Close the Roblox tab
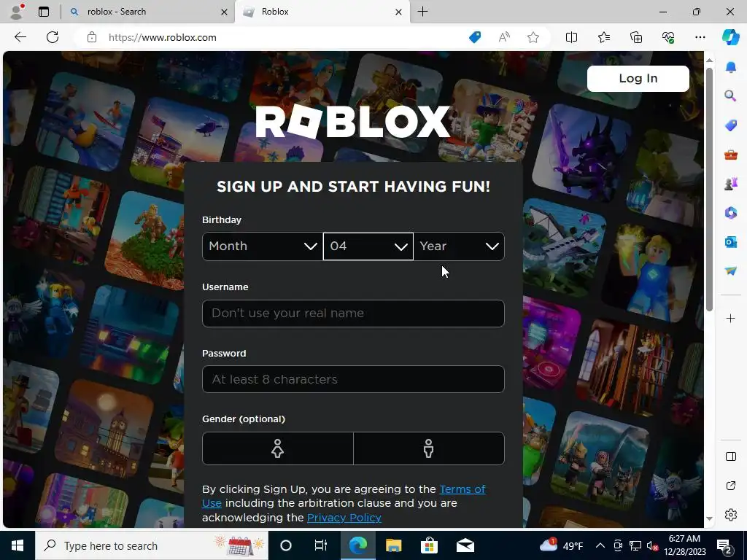 tap(398, 12)
